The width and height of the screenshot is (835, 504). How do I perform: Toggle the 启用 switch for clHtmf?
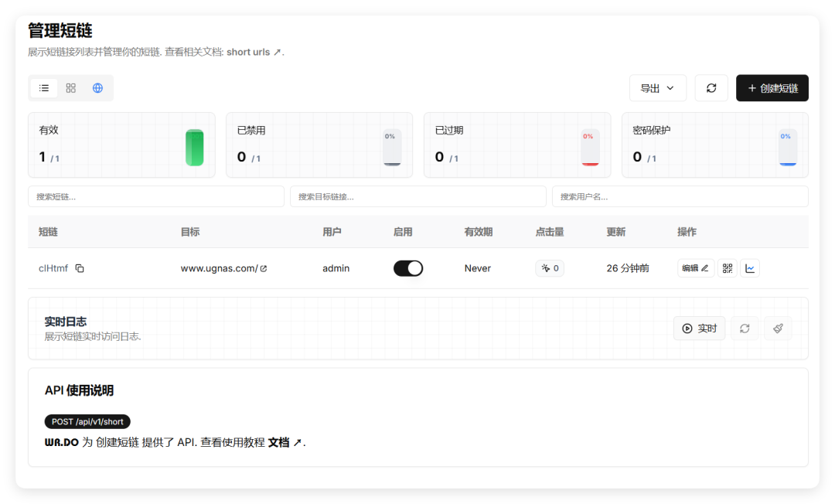pyautogui.click(x=408, y=268)
